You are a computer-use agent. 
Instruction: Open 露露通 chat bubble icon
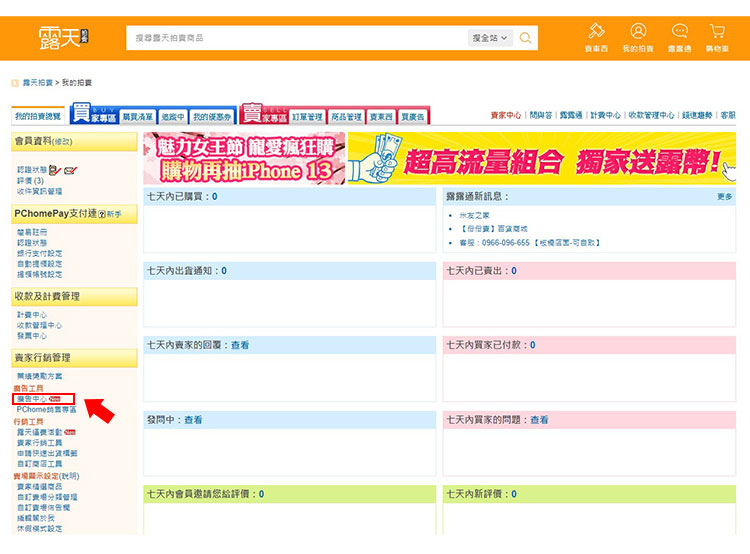679,37
